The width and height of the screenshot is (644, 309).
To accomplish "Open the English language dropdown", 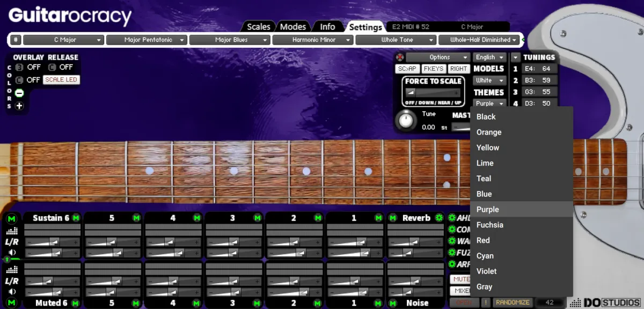I will [x=490, y=57].
